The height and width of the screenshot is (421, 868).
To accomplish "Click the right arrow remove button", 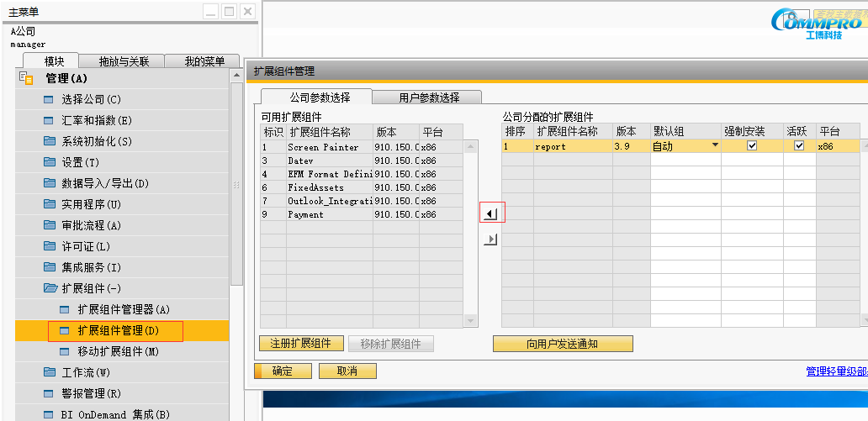I will [490, 239].
